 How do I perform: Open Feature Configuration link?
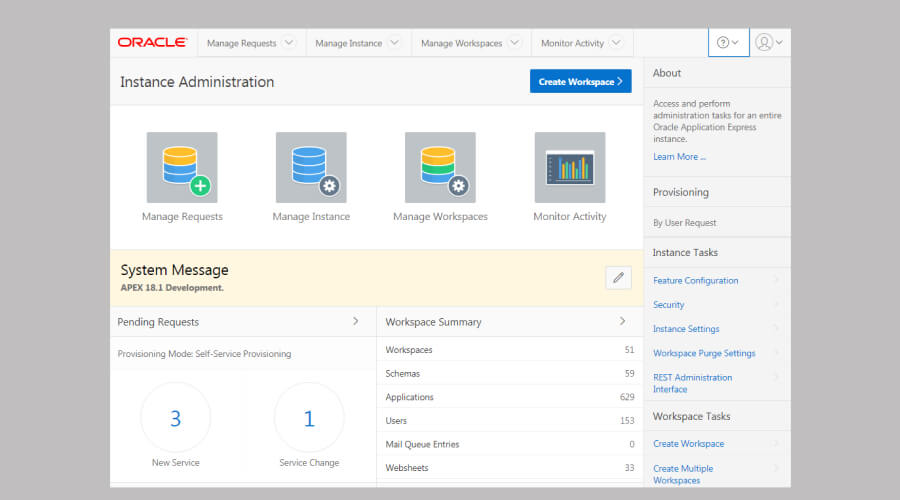pos(696,281)
